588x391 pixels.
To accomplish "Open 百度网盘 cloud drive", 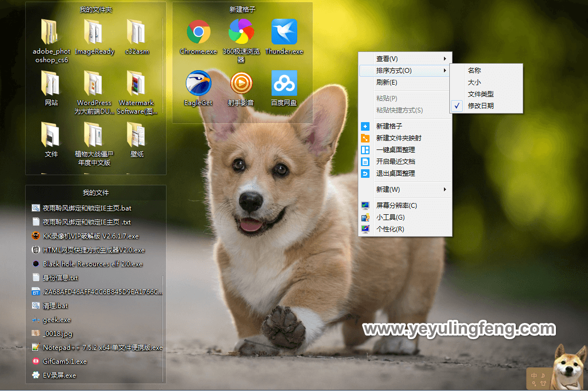I will [283, 83].
